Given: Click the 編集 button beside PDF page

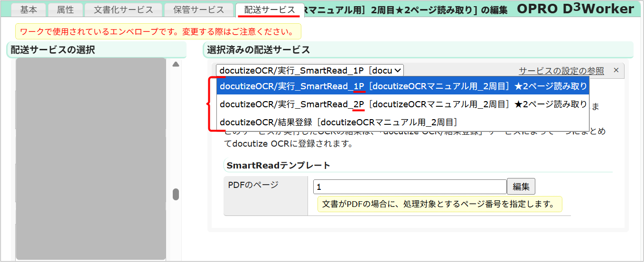Looking at the screenshot, I should (521, 187).
